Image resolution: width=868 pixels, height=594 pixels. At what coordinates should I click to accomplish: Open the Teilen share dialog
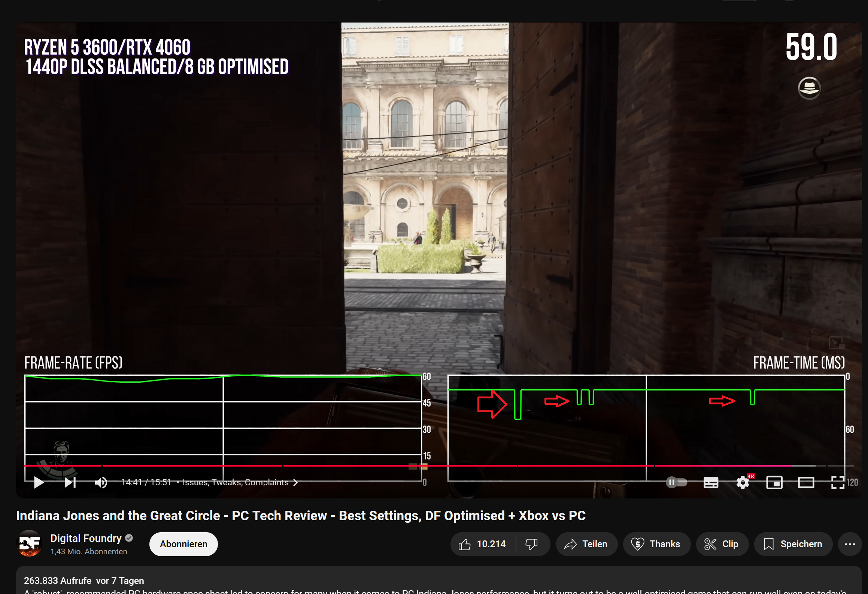(586, 544)
